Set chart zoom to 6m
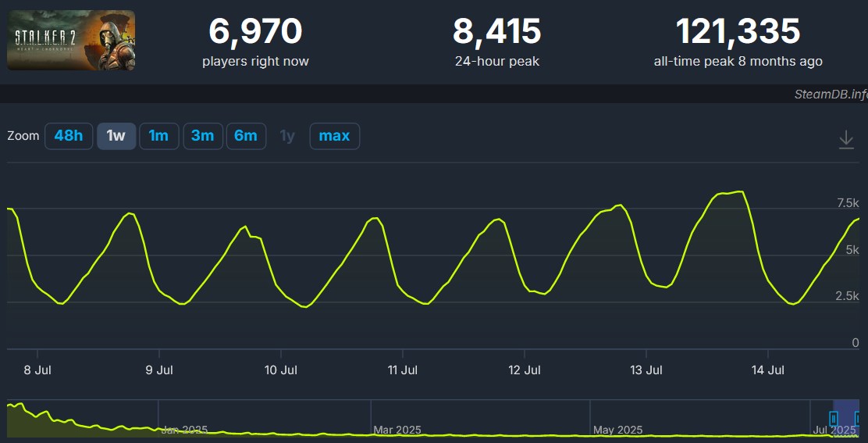868x443 pixels. pyautogui.click(x=246, y=136)
